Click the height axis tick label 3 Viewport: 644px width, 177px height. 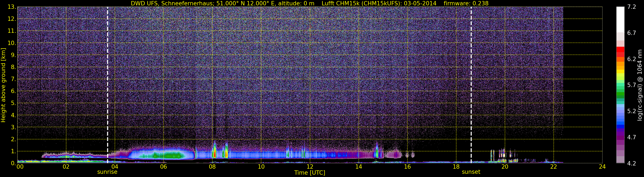(13, 127)
